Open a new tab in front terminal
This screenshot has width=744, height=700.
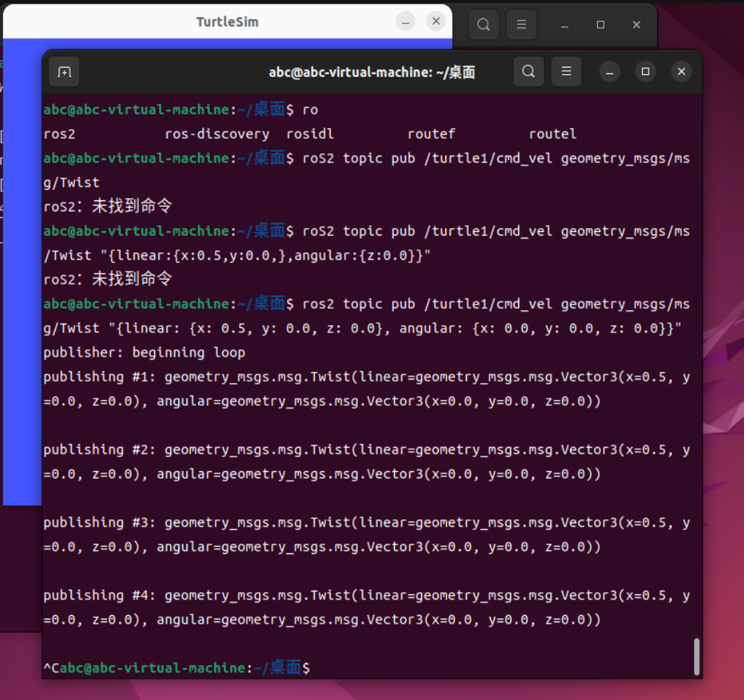(x=64, y=72)
